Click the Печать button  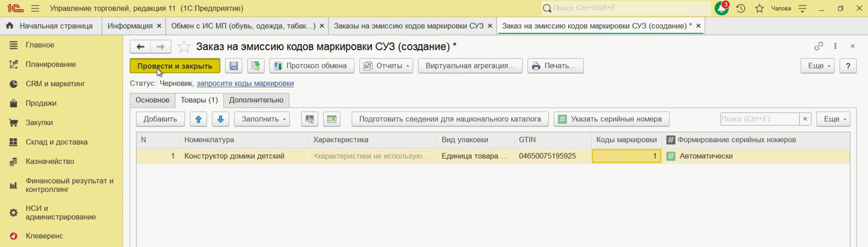tap(555, 66)
